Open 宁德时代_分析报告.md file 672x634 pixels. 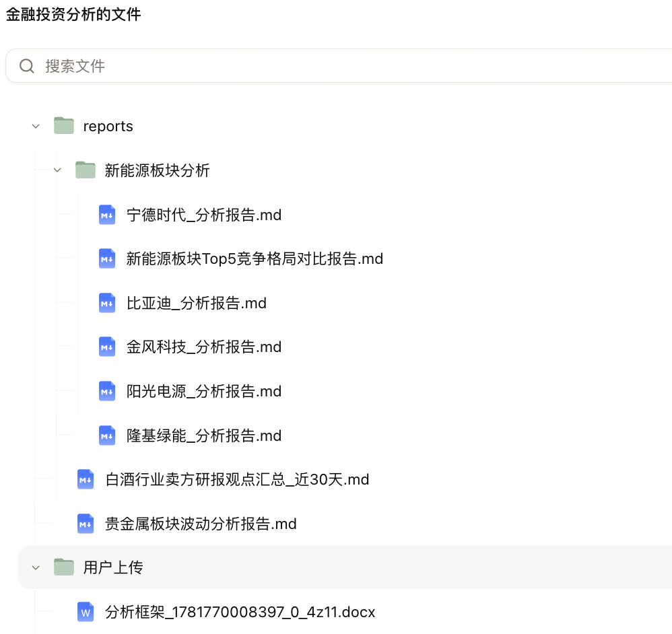point(204,215)
